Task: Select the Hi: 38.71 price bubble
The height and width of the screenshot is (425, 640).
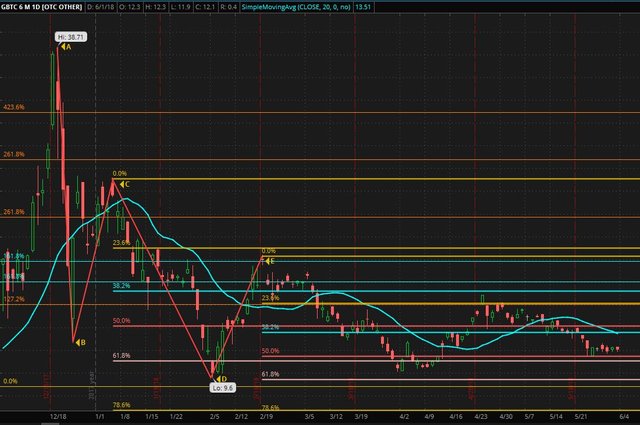Action: [x=71, y=37]
